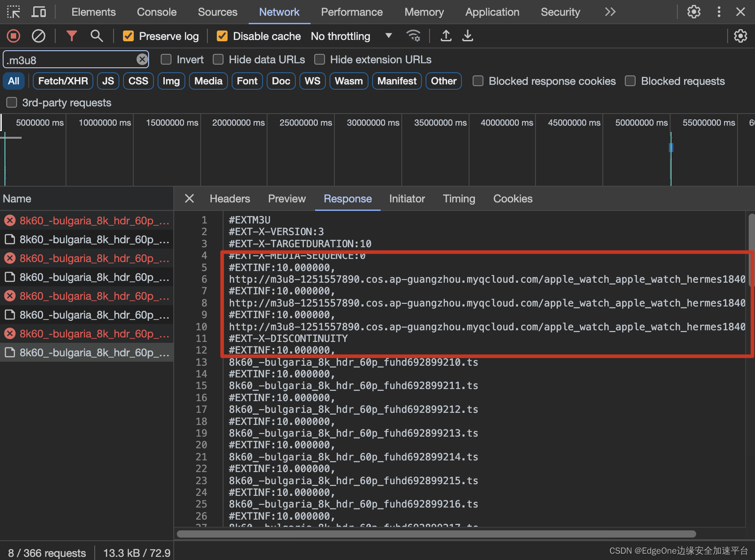Image resolution: width=755 pixels, height=560 pixels.
Task: Switch to the Elements tab
Action: point(93,12)
